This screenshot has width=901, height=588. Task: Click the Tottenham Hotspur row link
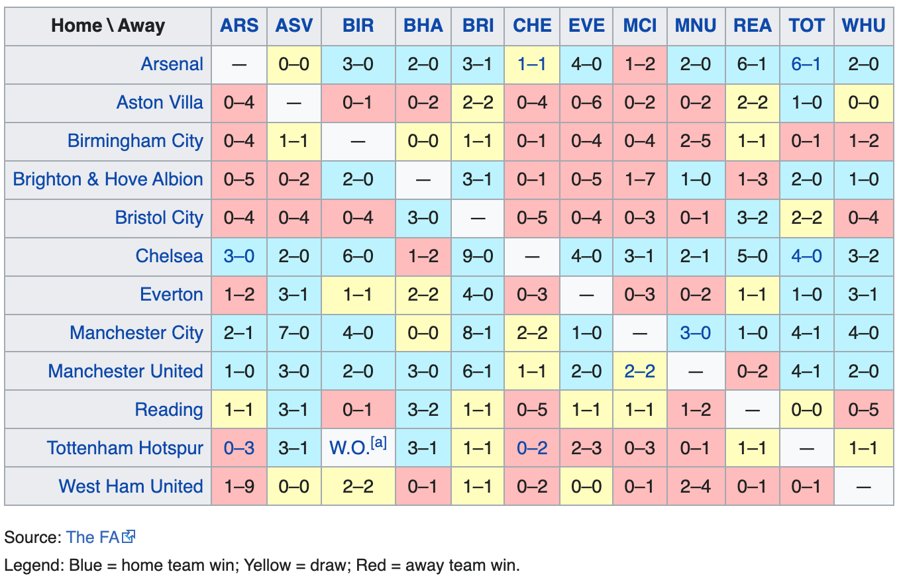point(125,448)
